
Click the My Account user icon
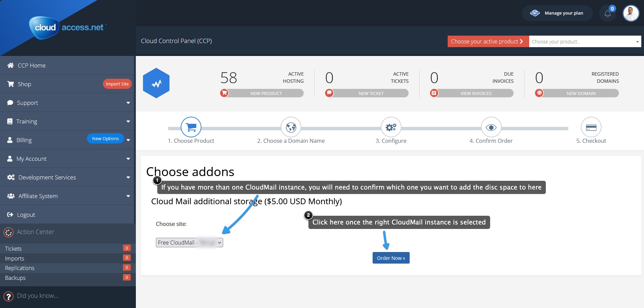pos(10,158)
